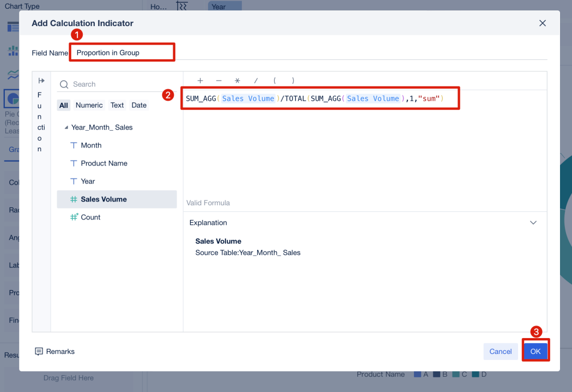Collapse the Year_Month_ Sales tree
The height and width of the screenshot is (392, 572).
[66, 127]
